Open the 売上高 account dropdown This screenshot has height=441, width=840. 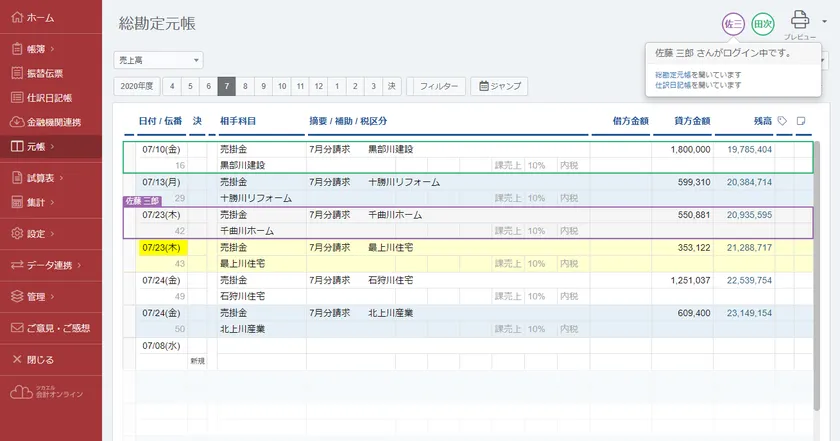[x=159, y=60]
